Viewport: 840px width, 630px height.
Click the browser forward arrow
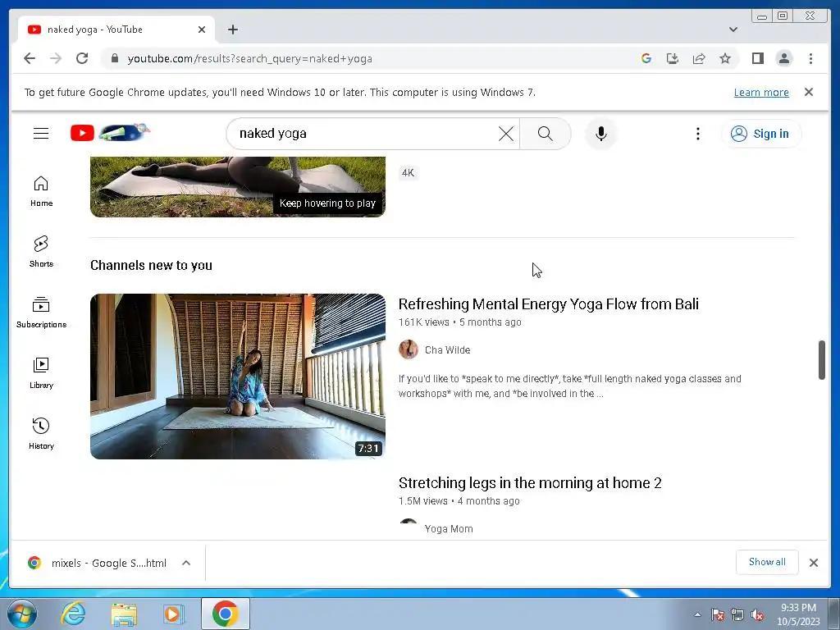pos(56,58)
